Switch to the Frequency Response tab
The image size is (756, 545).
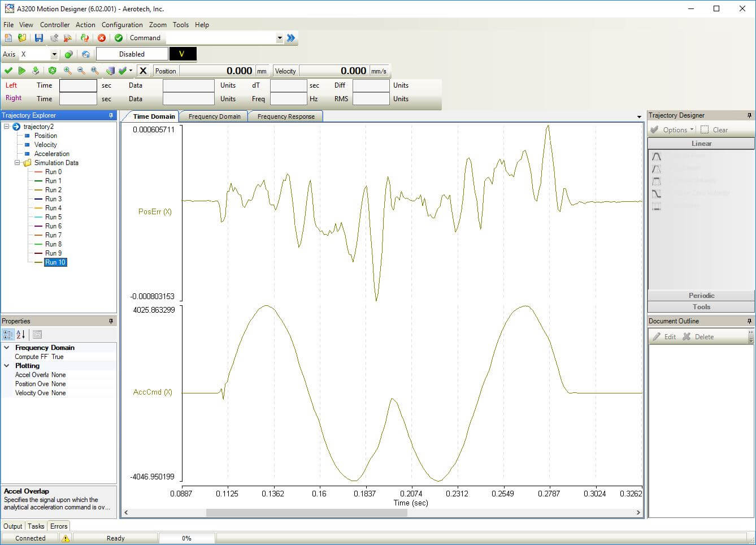pyautogui.click(x=286, y=116)
